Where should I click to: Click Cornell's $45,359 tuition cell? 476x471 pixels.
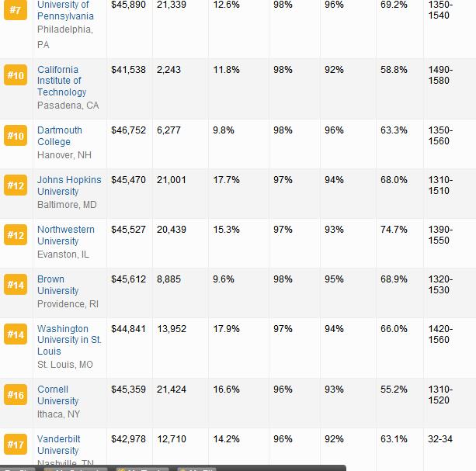[x=128, y=390]
